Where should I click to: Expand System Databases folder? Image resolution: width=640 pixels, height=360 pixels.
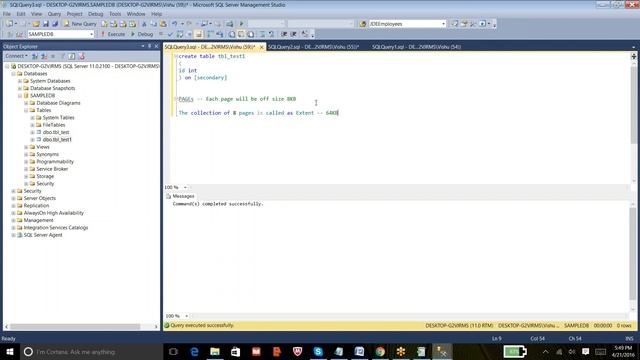pos(20,81)
